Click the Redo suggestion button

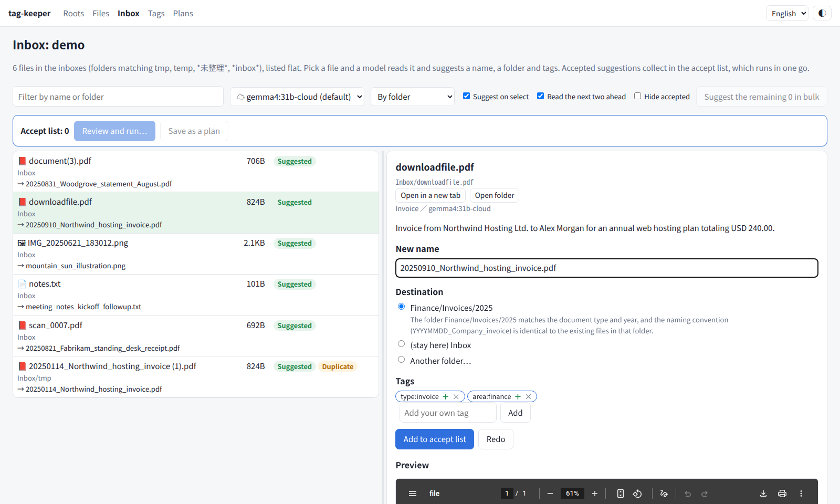tap(496, 439)
